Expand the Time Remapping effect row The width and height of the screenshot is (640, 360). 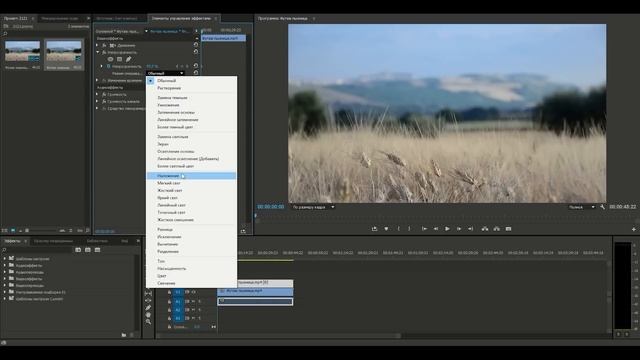[98, 80]
